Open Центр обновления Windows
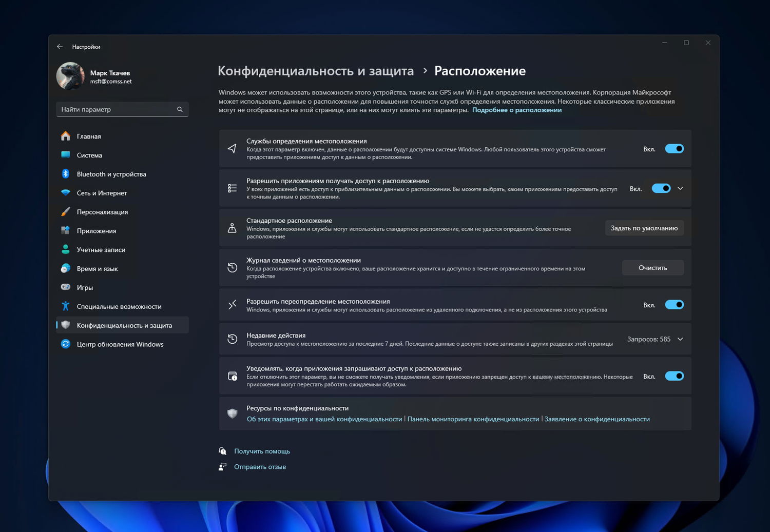 (x=122, y=344)
